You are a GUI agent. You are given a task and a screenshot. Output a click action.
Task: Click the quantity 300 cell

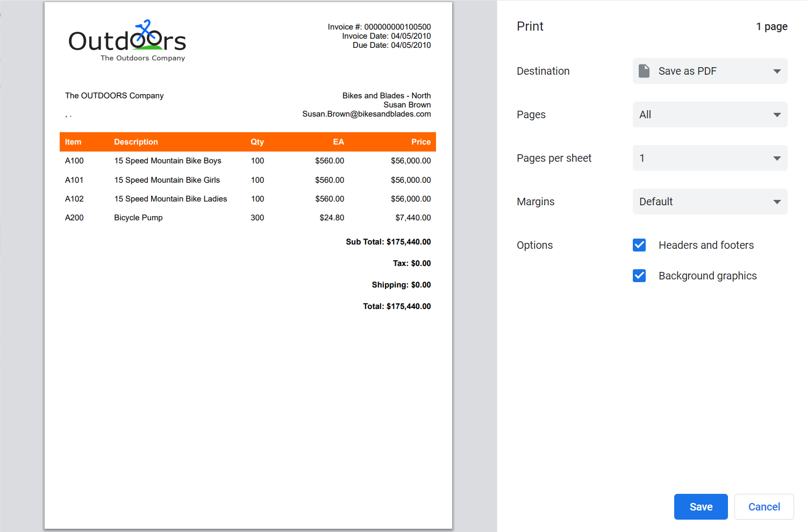click(x=258, y=218)
